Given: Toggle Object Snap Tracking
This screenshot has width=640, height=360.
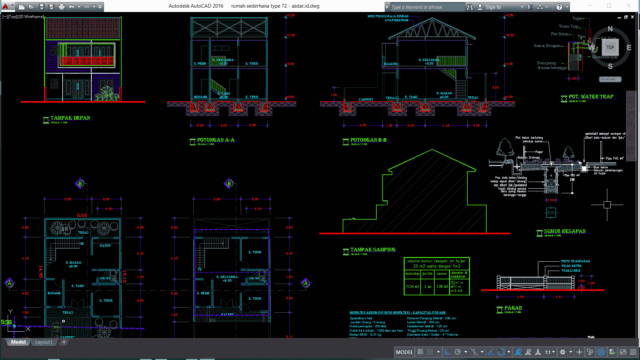Looking at the screenshot, I should [x=490, y=352].
